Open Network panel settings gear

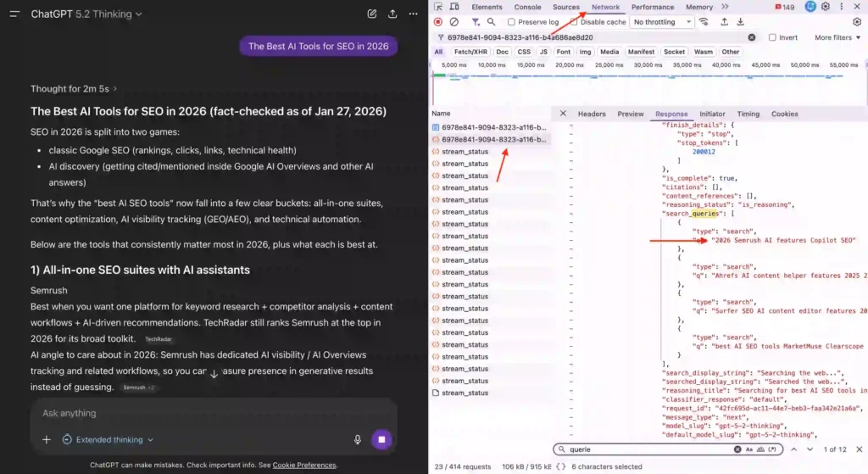click(857, 22)
